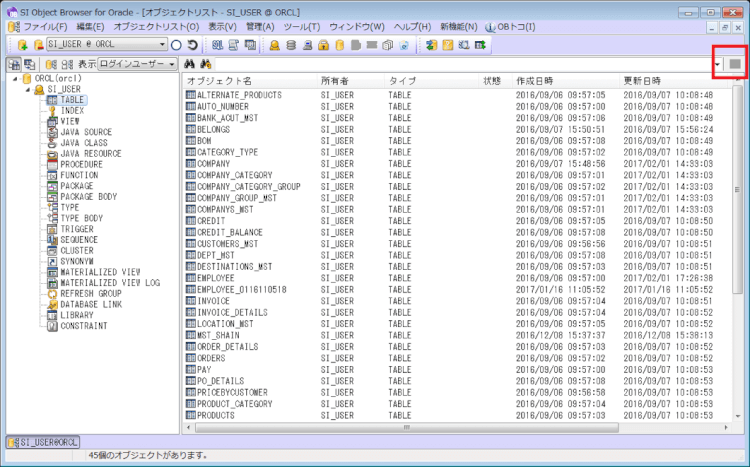Image resolution: width=750 pixels, height=467 pixels.
Task: Select CONSTRAINT in the object tree
Action: (x=84, y=326)
